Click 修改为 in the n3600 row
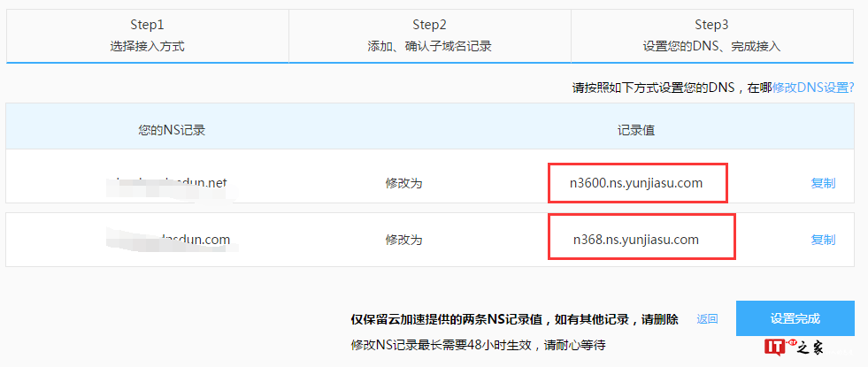Screen dimensions: 868x367 [x=403, y=183]
